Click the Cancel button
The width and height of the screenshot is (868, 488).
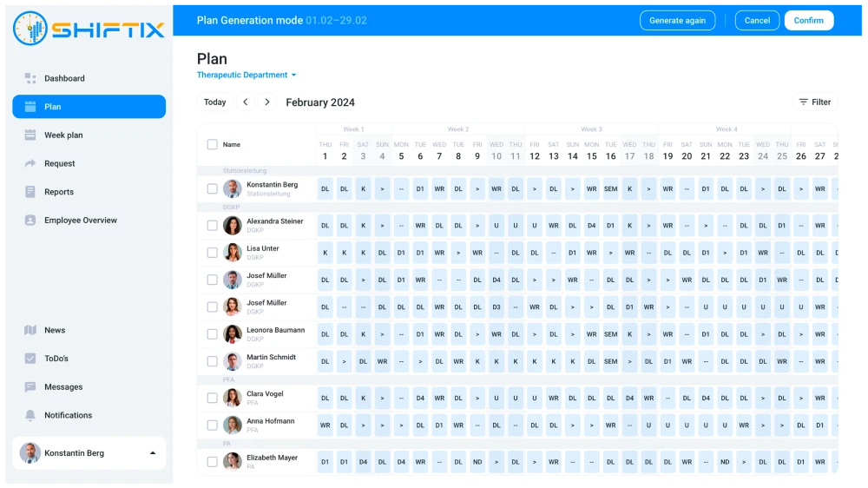757,21
